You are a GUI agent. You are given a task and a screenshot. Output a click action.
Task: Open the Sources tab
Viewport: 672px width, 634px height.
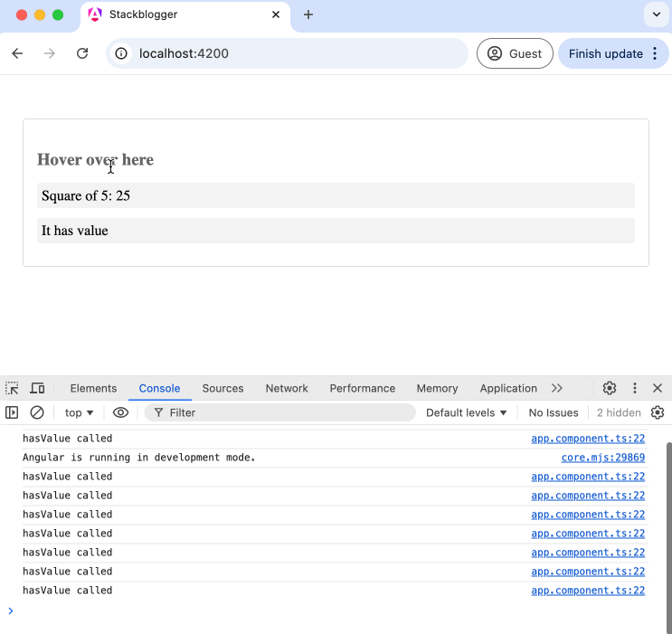(222, 388)
